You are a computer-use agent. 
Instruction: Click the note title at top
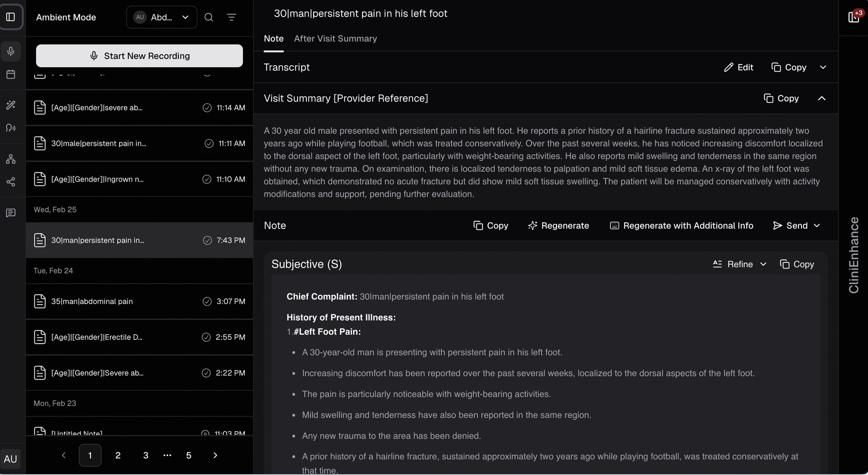[361, 14]
